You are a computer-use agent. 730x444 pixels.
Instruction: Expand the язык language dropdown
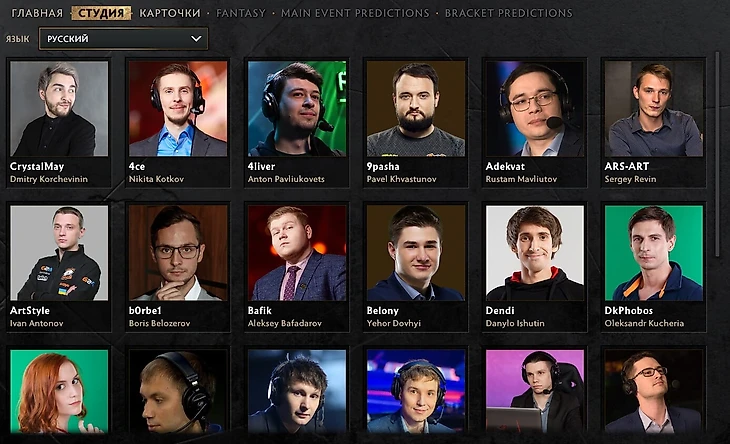[x=123, y=39]
